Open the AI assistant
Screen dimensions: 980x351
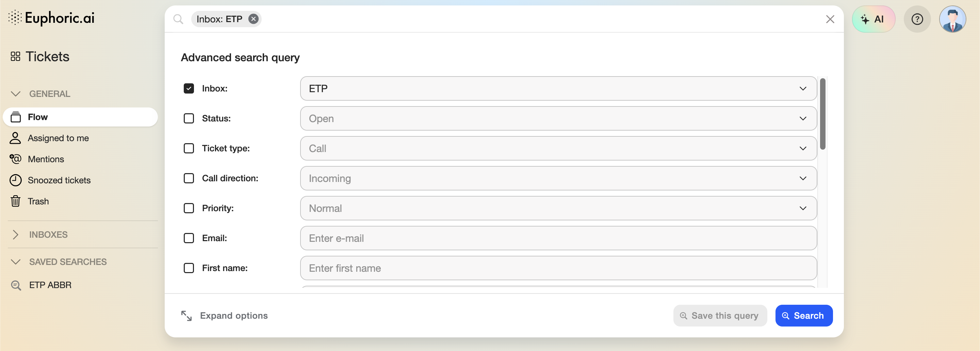click(873, 19)
